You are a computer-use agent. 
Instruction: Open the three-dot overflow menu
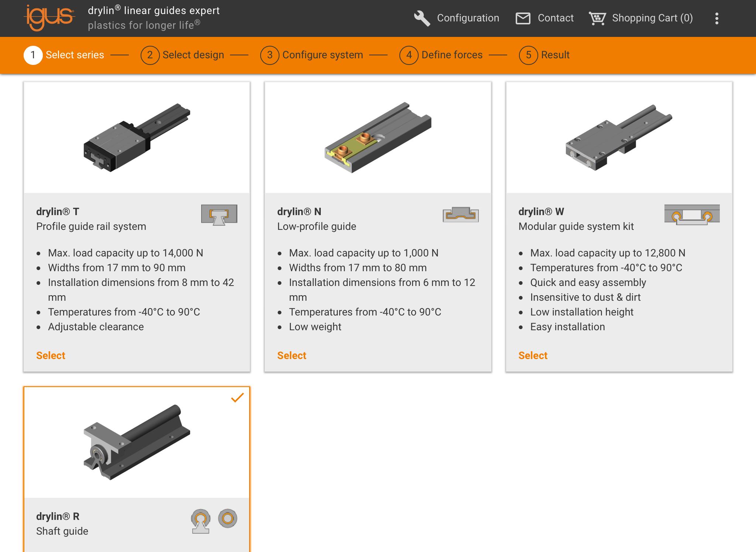(x=717, y=18)
